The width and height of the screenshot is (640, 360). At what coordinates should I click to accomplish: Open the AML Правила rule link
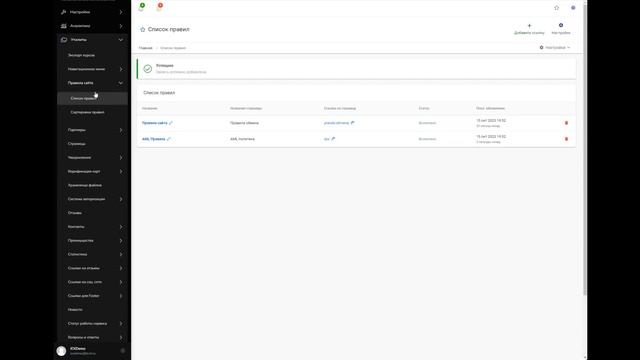pos(153,139)
